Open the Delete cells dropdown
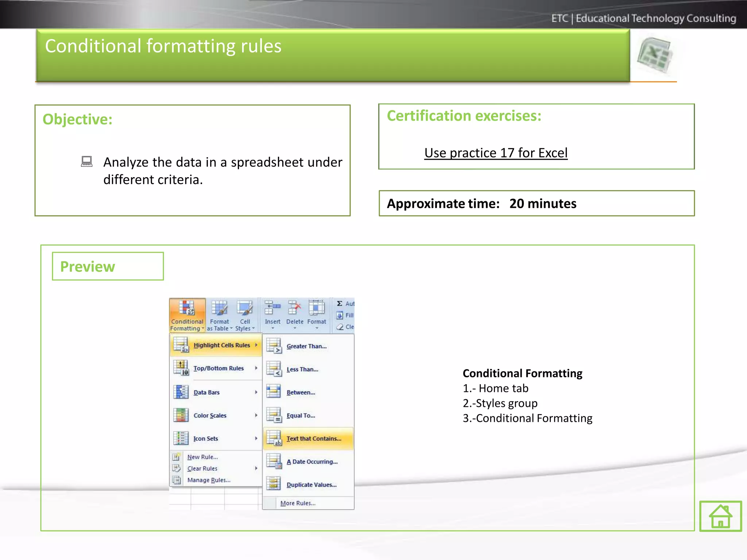747x560 pixels. [x=295, y=315]
